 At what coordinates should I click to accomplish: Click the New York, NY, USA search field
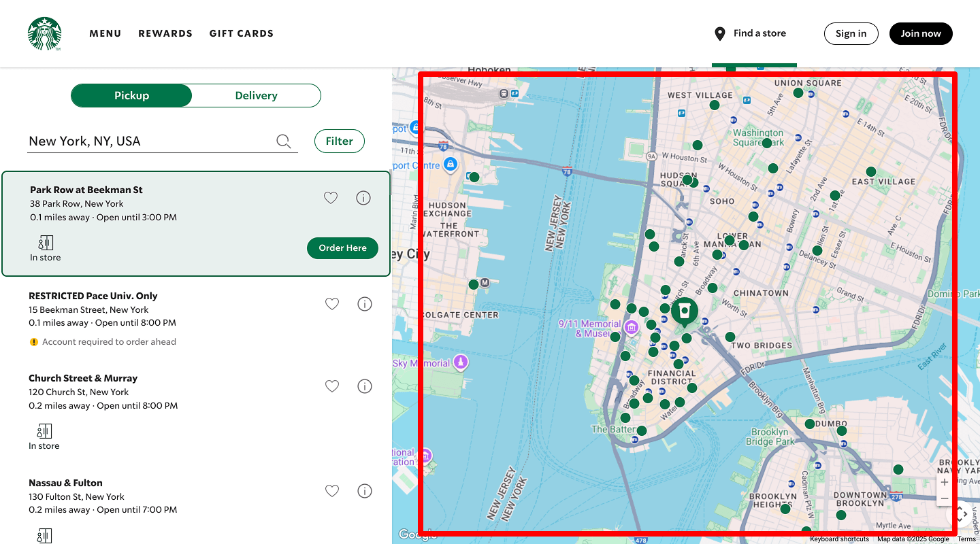pos(136,141)
